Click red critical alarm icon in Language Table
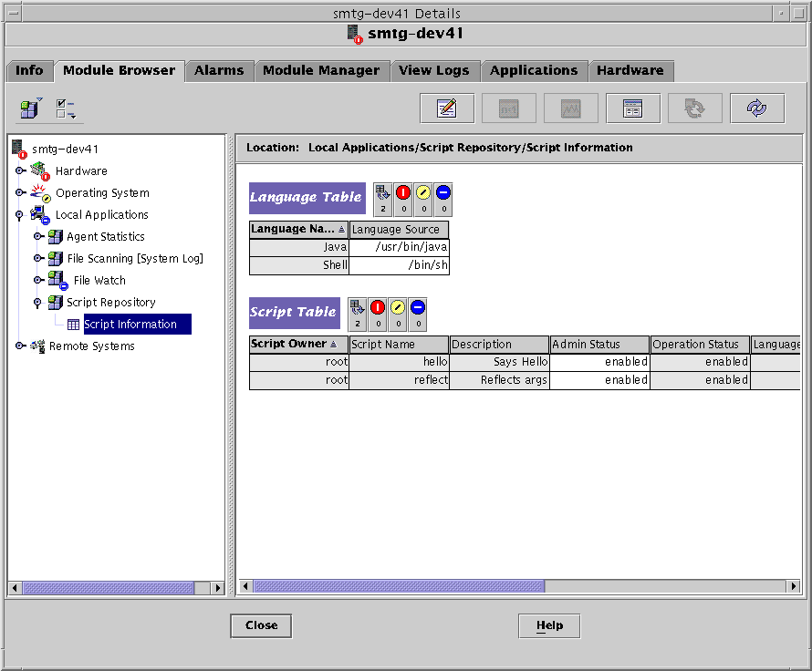The width and height of the screenshot is (812, 671). click(403, 199)
